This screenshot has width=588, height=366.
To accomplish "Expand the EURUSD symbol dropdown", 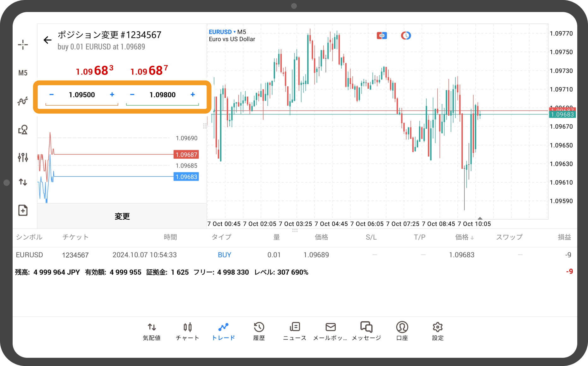I will (222, 32).
